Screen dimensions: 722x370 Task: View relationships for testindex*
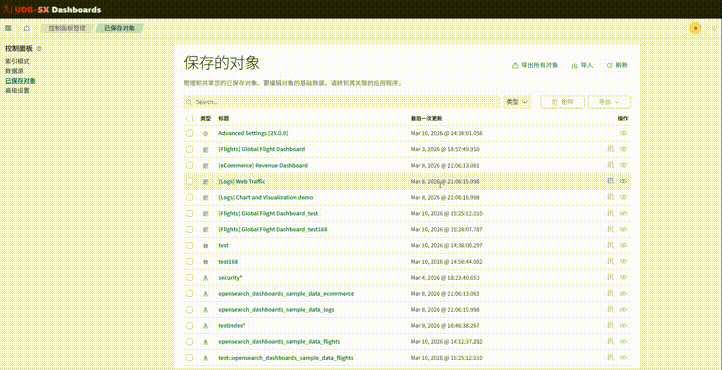[x=623, y=325]
